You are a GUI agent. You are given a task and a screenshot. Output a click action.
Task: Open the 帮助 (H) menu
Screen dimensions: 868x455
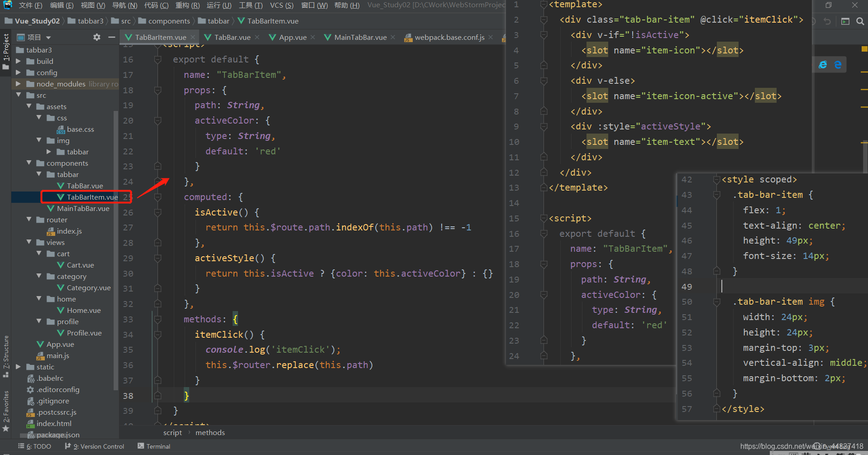pyautogui.click(x=347, y=5)
